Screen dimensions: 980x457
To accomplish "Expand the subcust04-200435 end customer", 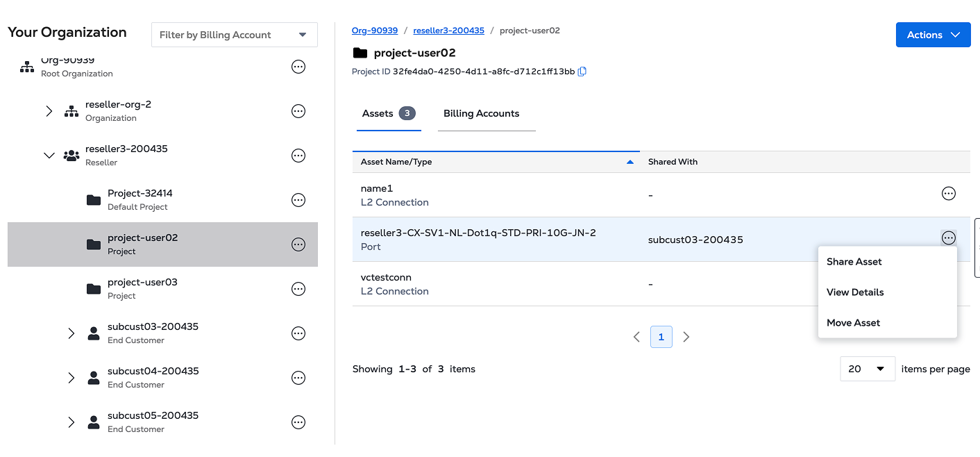I will coord(71,378).
